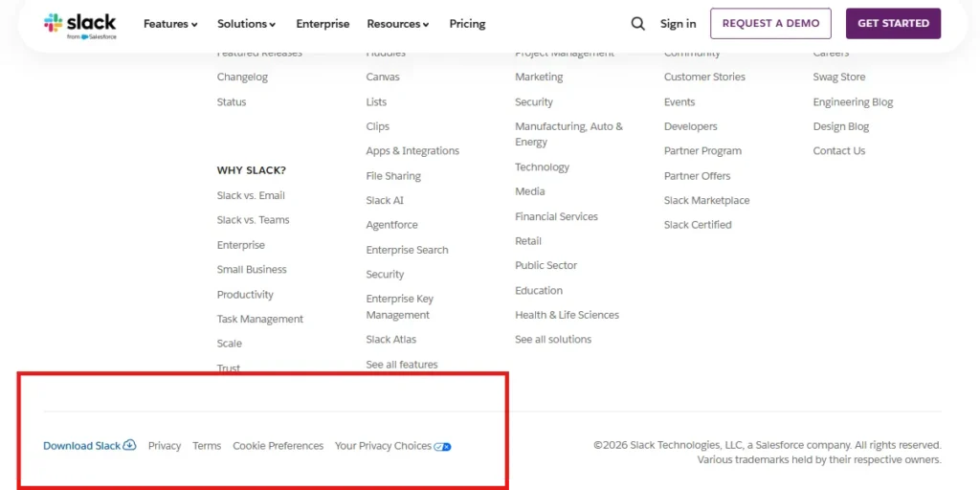Open the Small Business link

point(252,269)
